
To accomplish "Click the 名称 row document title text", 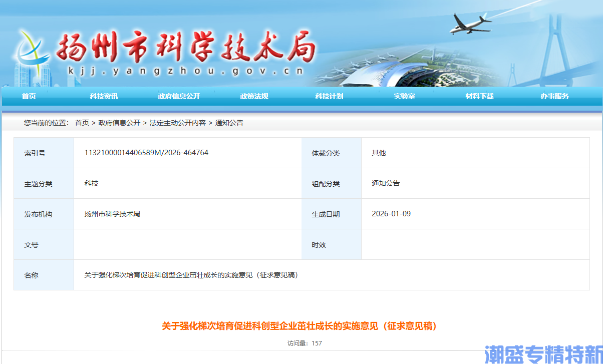I will [x=191, y=274].
